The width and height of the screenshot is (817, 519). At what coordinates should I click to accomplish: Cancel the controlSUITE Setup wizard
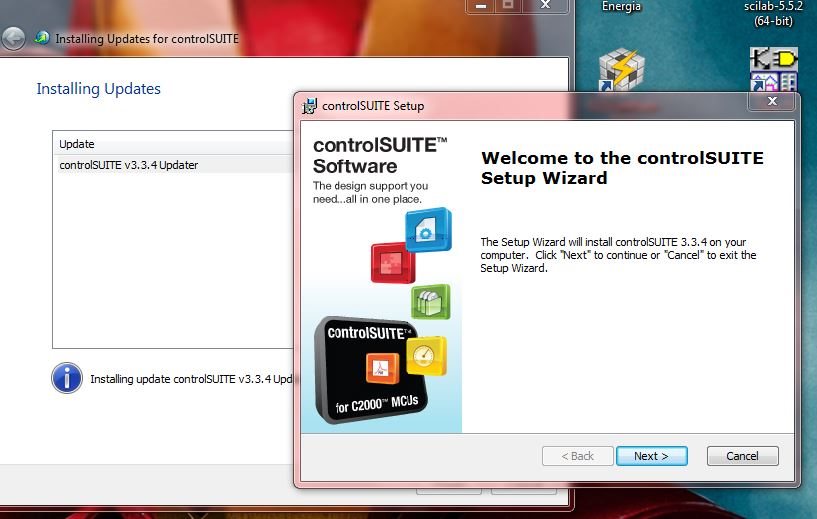point(742,456)
